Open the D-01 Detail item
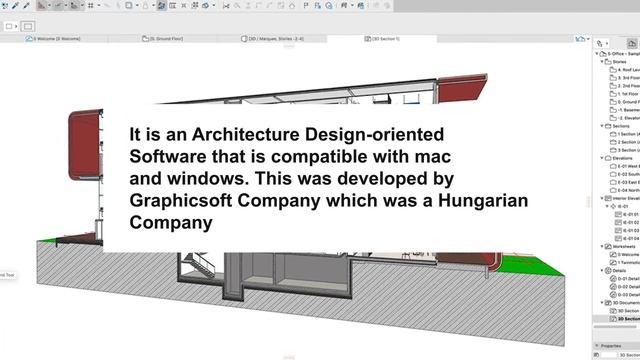 (x=624, y=279)
